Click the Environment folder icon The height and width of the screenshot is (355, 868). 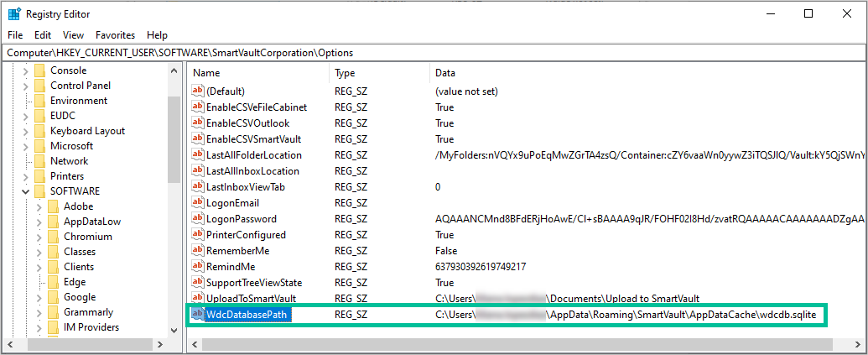point(39,101)
